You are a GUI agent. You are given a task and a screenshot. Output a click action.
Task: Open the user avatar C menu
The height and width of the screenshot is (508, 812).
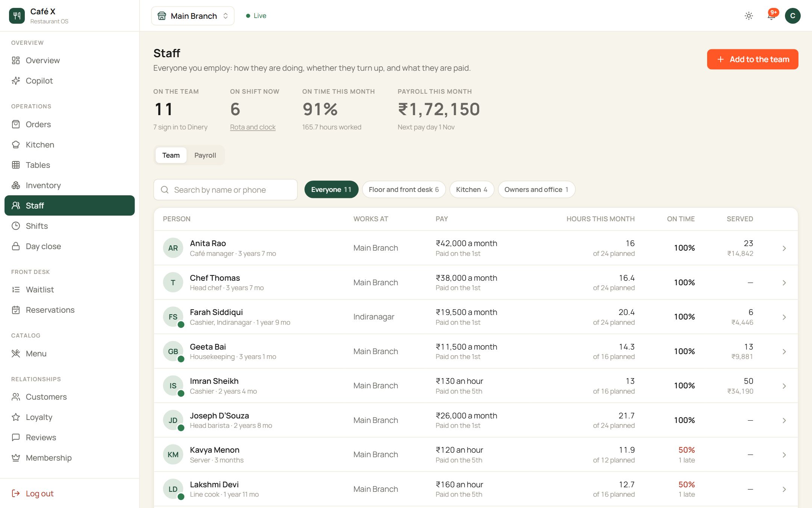(792, 16)
